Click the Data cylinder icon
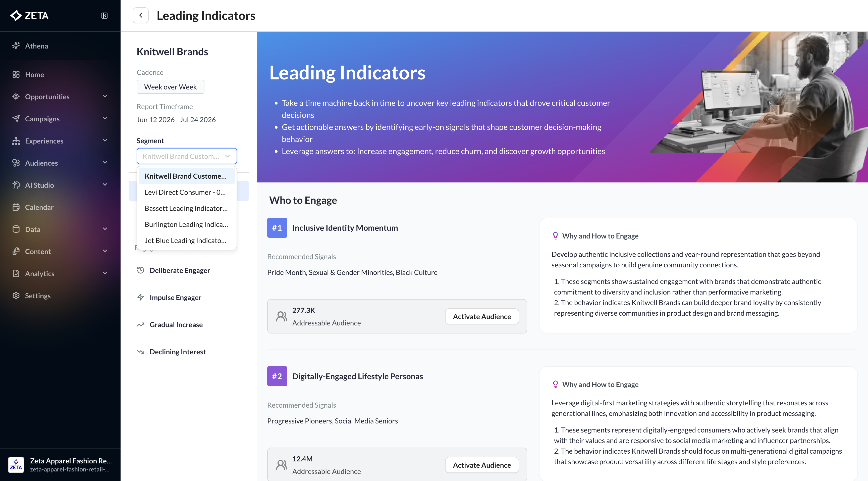This screenshot has height=481, width=868. pos(16,229)
